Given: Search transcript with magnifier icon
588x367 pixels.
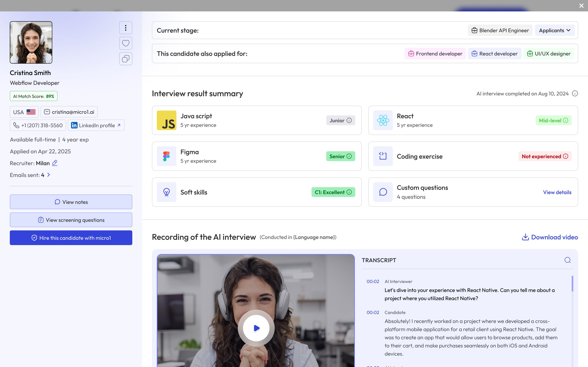Looking at the screenshot, I should pyautogui.click(x=567, y=260).
